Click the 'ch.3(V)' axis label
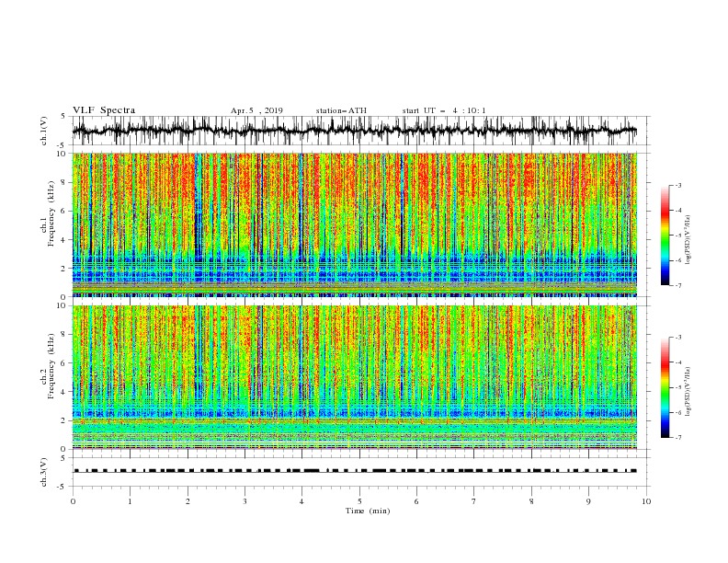The image size is (728, 563). (44, 472)
